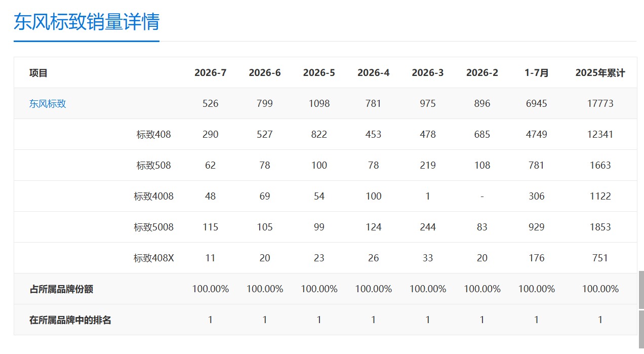Click 标致508 cumulative value 1663
Screen dimensions: 644x354
600,166
